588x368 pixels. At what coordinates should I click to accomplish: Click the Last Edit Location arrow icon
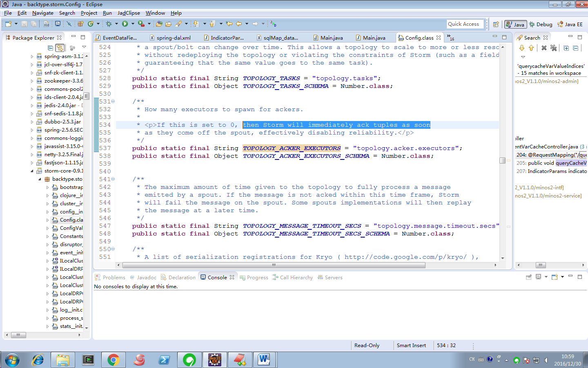point(229,24)
